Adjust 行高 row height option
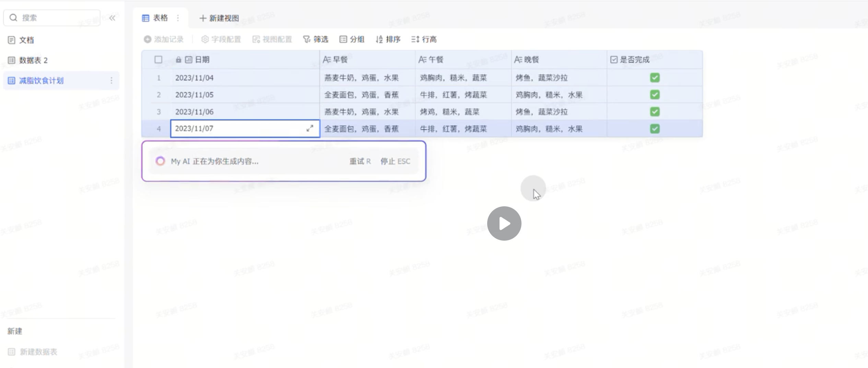Screen dimensions: 868x368 [x=424, y=39]
